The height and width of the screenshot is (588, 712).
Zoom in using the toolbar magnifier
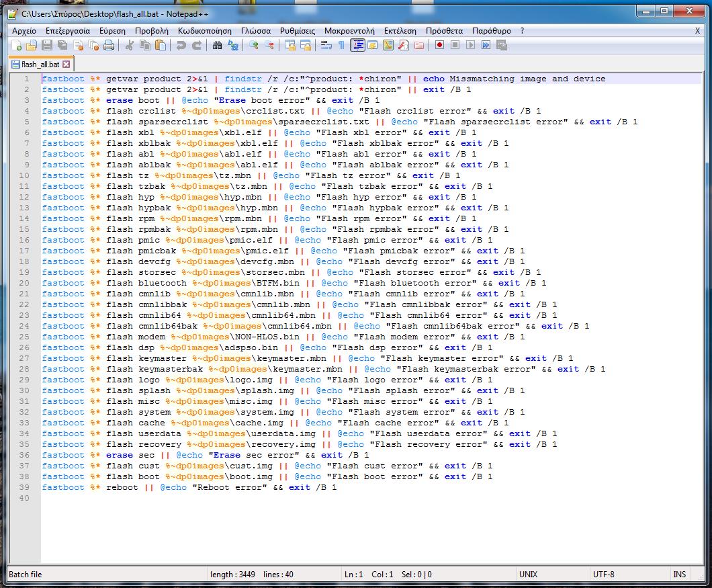tap(254, 46)
